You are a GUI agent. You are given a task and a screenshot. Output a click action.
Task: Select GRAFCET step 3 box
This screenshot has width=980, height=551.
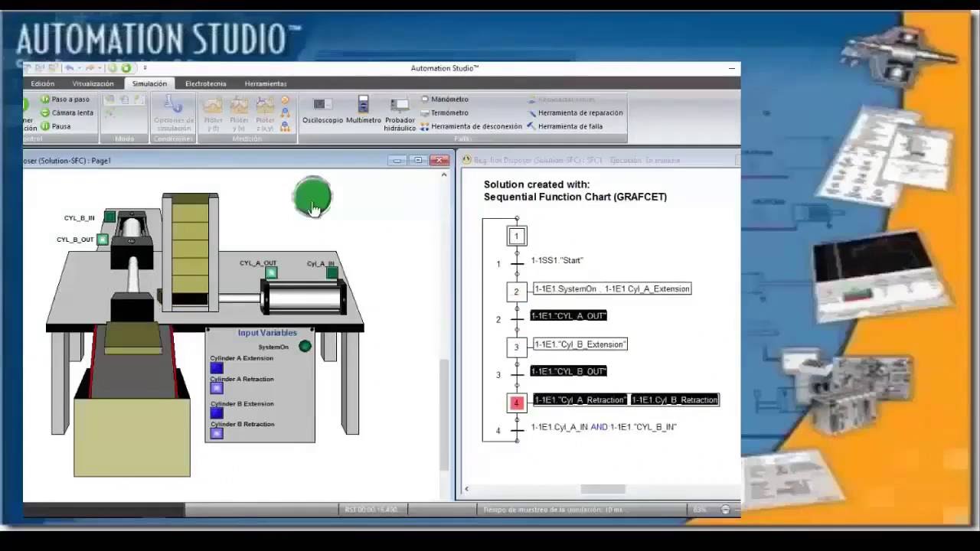517,347
